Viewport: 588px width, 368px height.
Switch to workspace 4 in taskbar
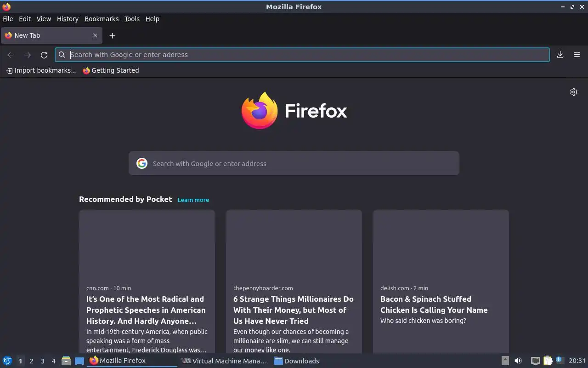pyautogui.click(x=53, y=361)
